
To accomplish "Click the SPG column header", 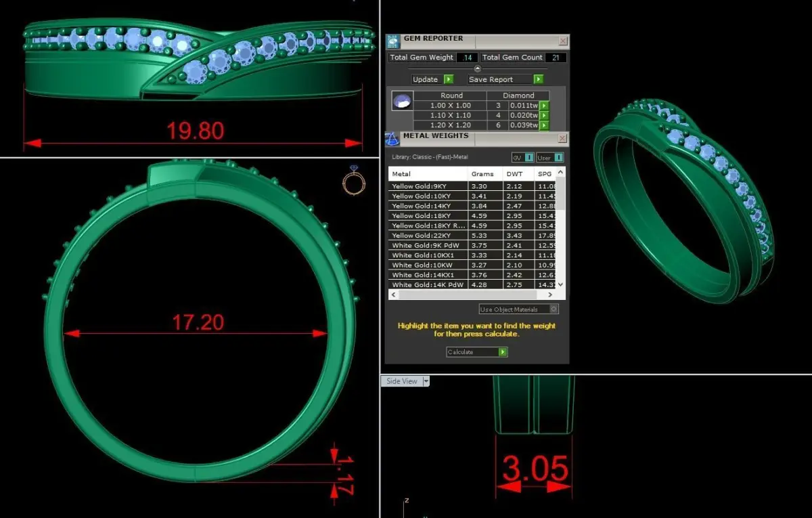I will coord(545,174).
